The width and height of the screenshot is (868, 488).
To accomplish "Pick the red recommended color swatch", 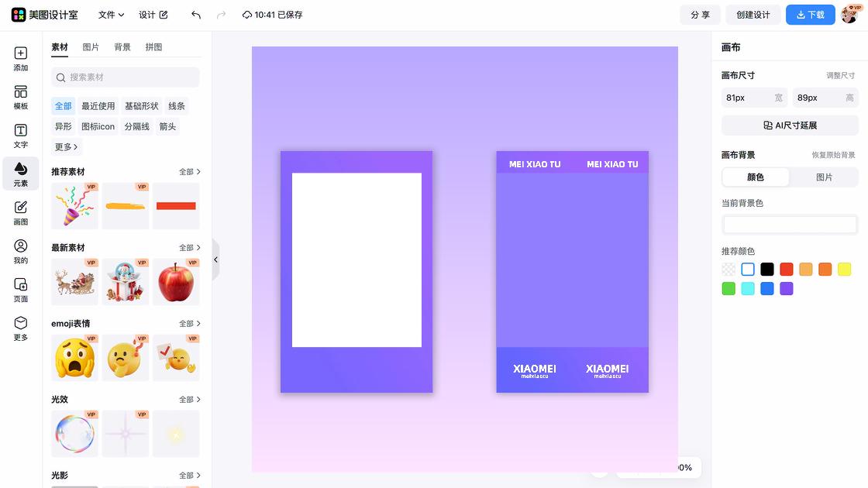I will [x=787, y=270].
